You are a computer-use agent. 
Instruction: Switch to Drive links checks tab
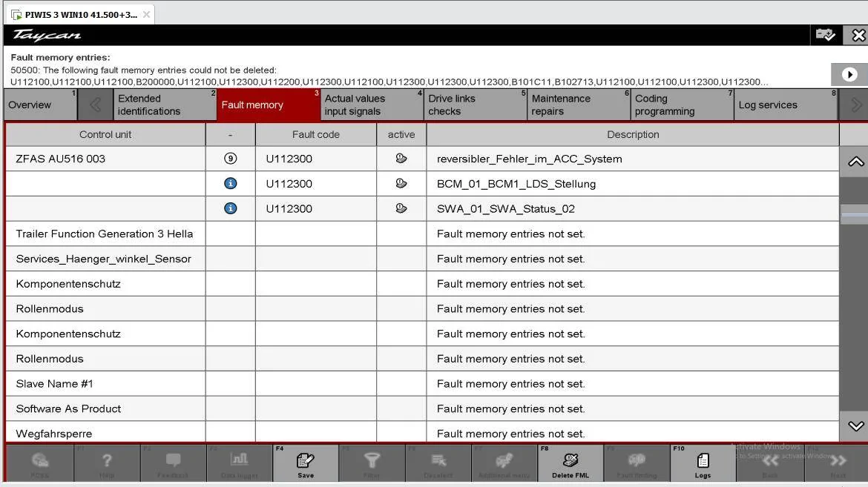pos(476,105)
